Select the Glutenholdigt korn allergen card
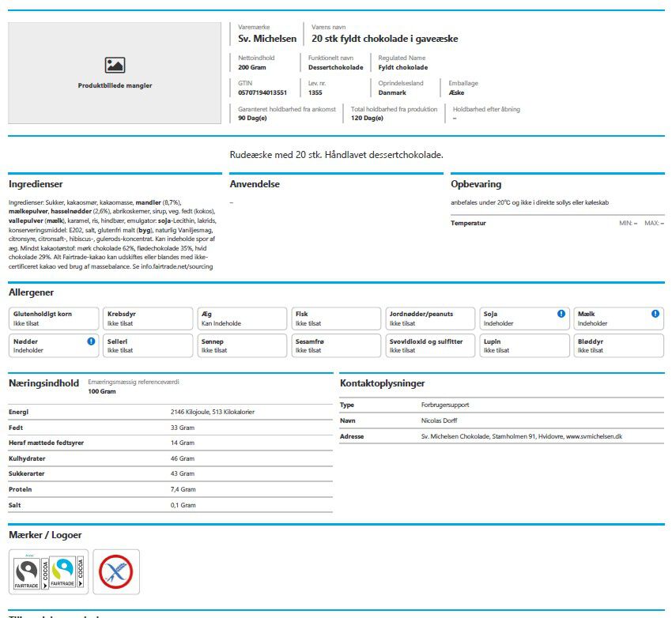The height and width of the screenshot is (618, 672). click(x=54, y=318)
